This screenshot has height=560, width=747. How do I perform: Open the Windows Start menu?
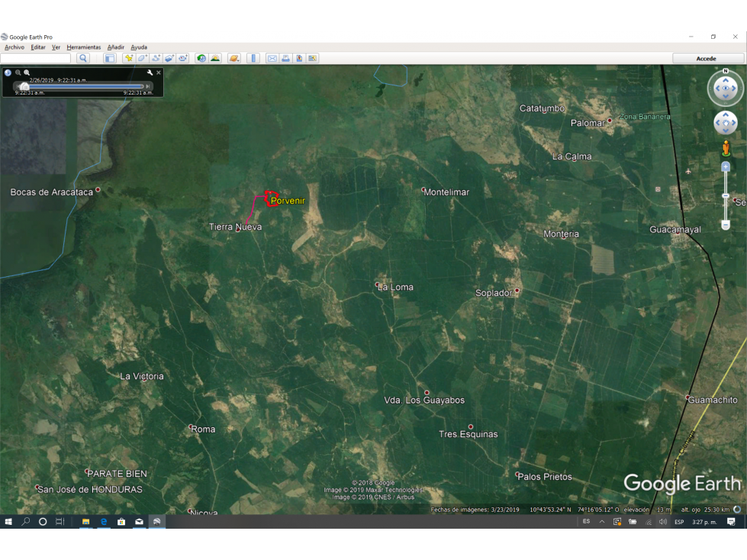(8, 521)
